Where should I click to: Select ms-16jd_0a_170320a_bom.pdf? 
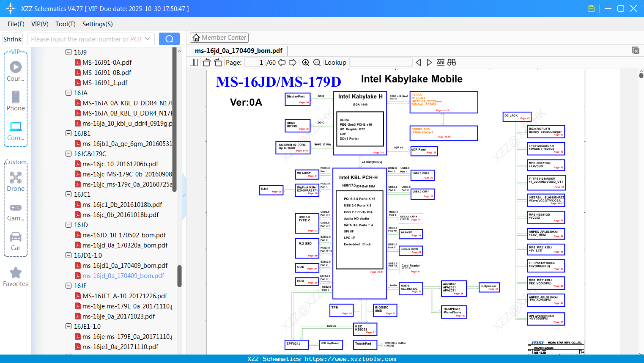(125, 245)
